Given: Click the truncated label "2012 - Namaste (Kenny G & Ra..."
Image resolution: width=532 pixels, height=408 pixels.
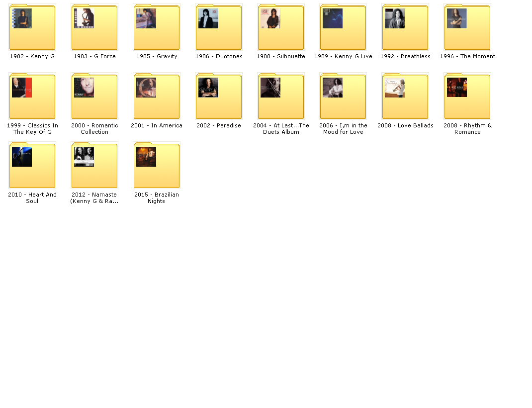Looking at the screenshot, I should tap(94, 198).
